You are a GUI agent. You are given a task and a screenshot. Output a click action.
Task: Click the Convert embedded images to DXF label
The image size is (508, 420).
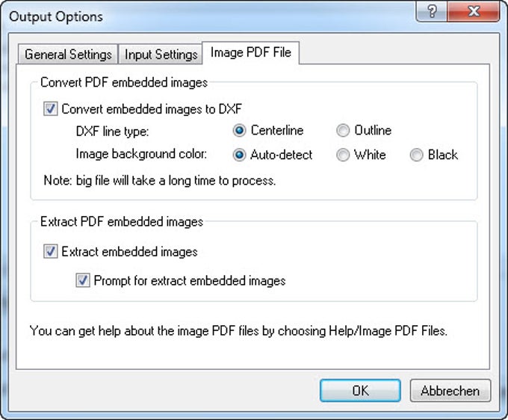click(x=152, y=109)
